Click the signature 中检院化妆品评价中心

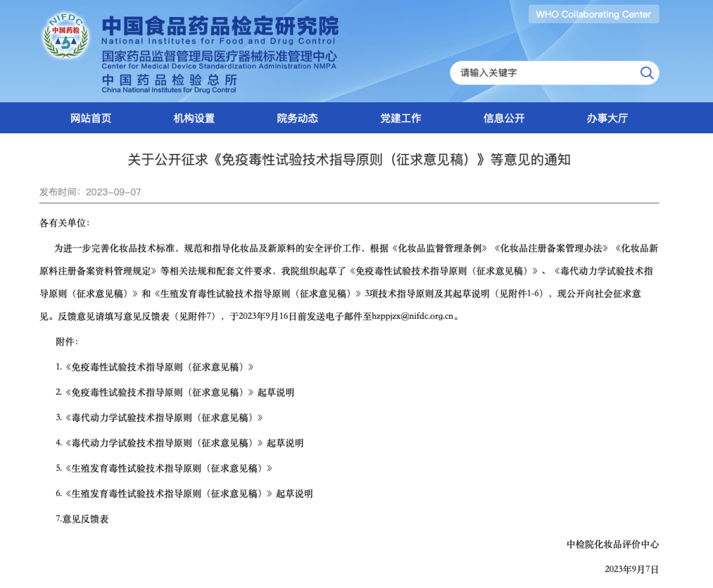point(613,544)
